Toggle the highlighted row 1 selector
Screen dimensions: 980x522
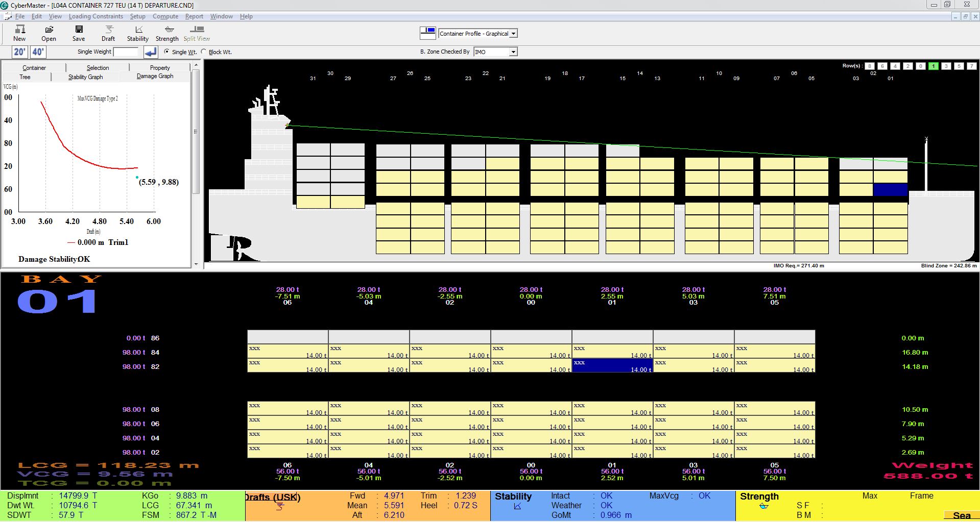tap(934, 66)
